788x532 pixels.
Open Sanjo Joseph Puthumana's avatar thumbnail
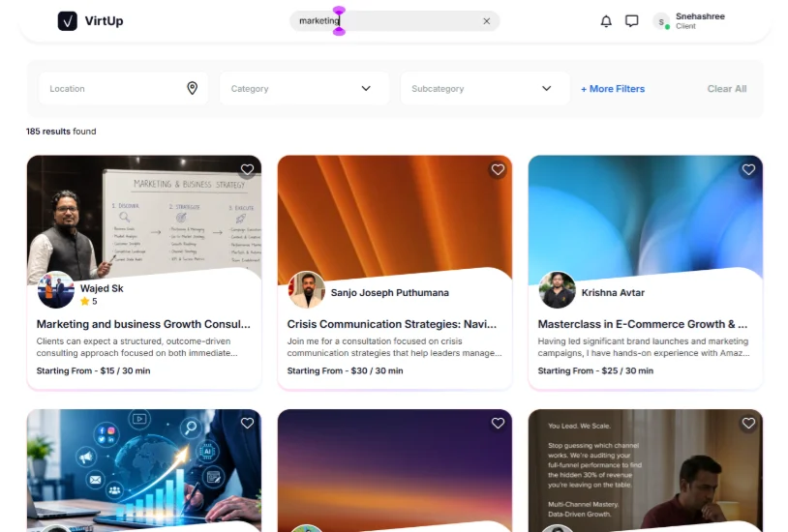pos(307,290)
